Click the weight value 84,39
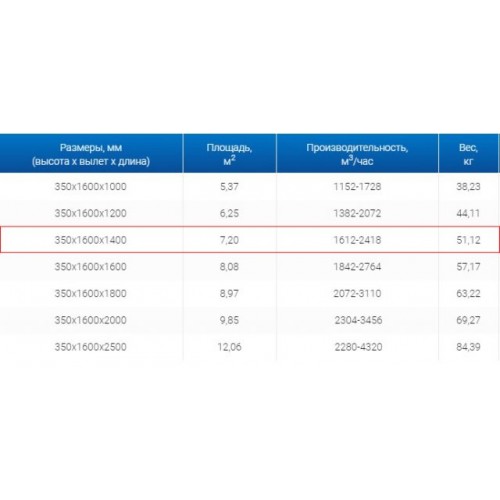 tap(468, 347)
